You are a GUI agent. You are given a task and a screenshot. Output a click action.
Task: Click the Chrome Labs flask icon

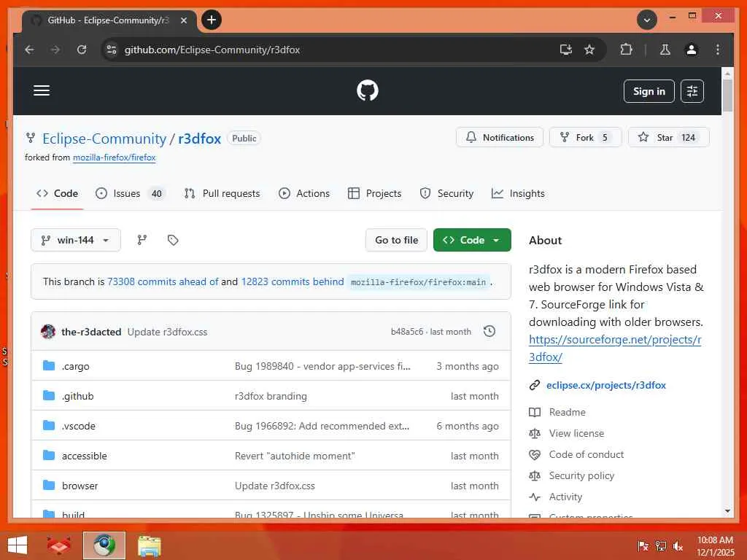click(665, 50)
